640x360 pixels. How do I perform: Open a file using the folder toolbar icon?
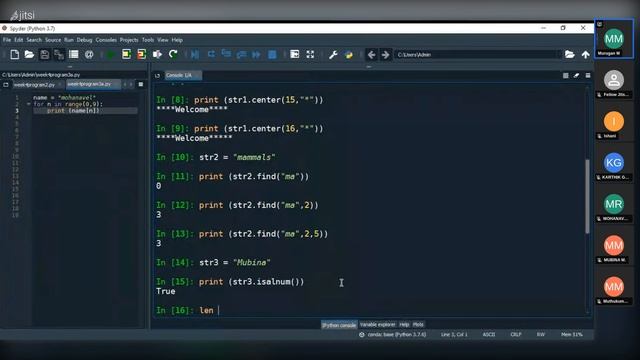[x=29, y=54]
